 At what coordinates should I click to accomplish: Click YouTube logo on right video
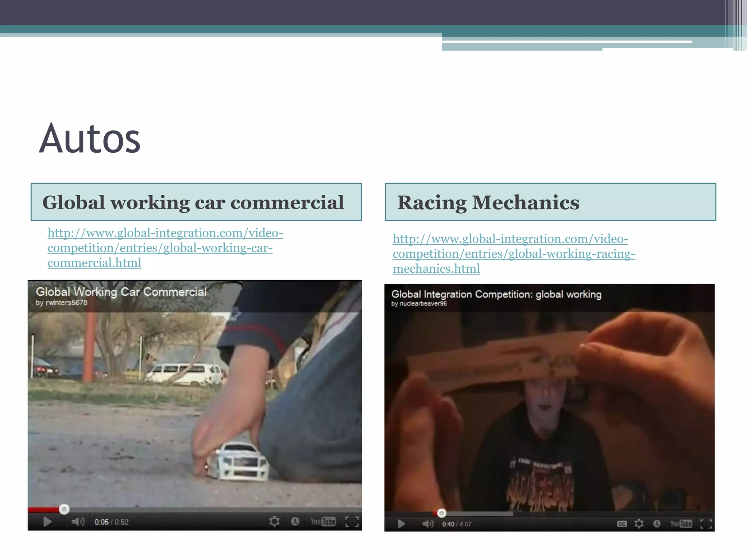[681, 524]
